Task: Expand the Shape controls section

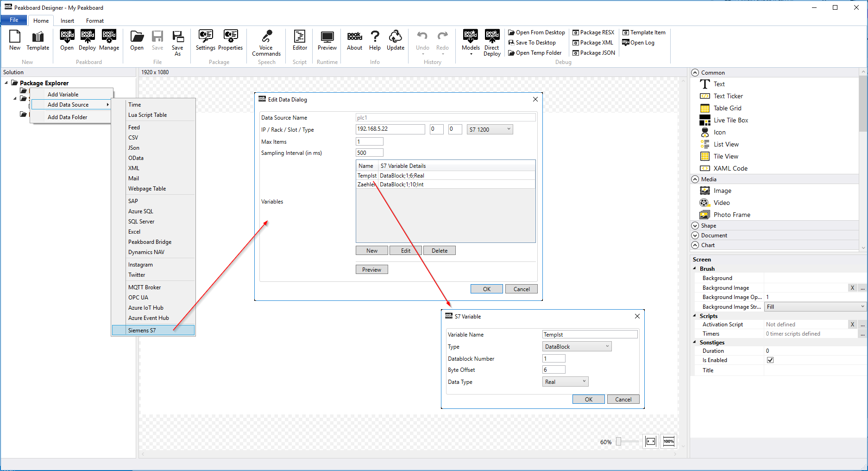Action: pos(695,226)
